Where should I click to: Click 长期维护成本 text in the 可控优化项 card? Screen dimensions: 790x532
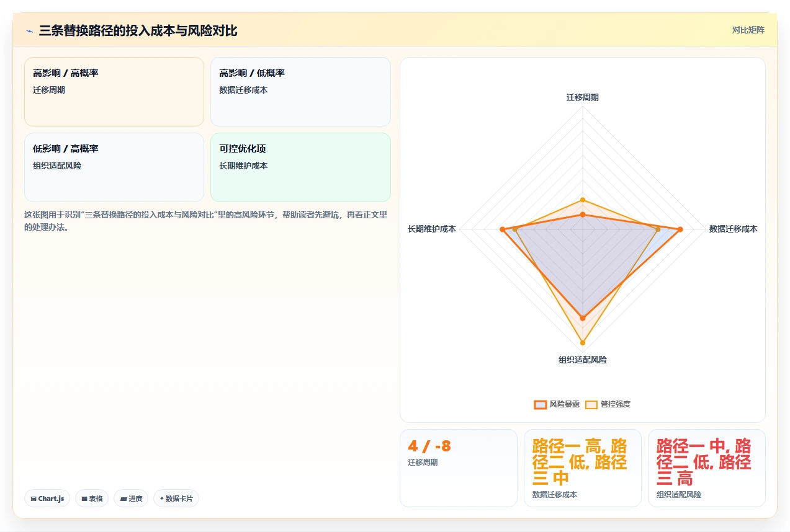click(243, 166)
